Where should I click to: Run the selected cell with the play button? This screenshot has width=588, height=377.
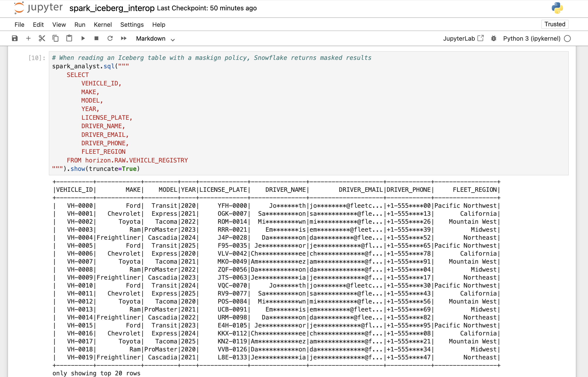83,38
